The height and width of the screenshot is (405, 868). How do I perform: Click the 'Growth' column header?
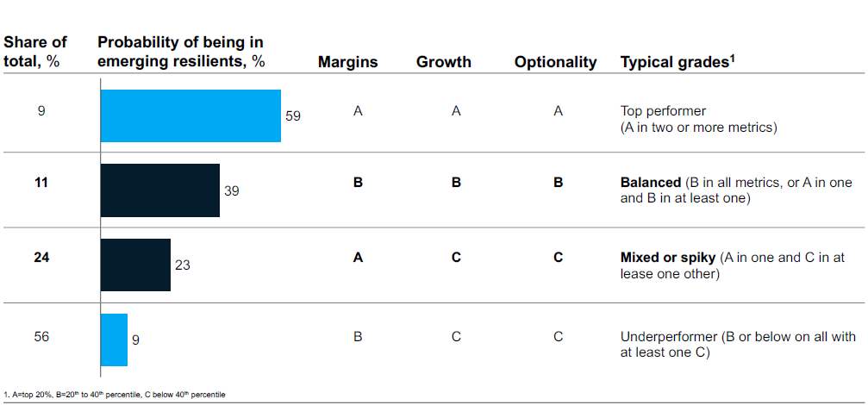[x=443, y=62]
